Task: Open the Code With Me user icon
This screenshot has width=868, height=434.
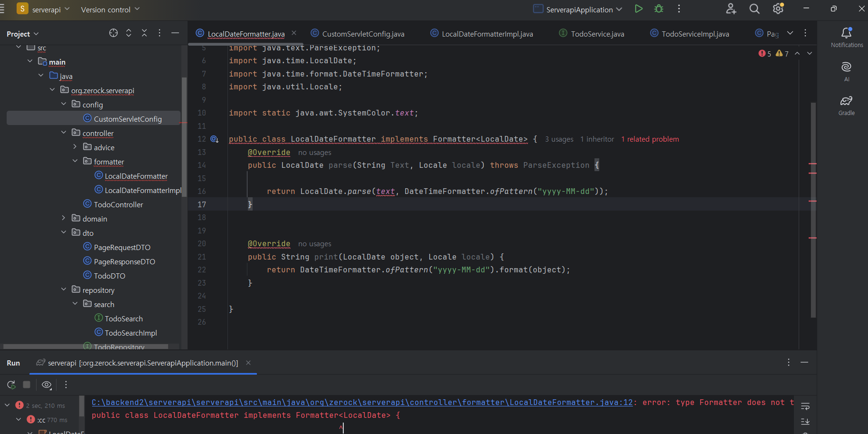Action: [731, 9]
